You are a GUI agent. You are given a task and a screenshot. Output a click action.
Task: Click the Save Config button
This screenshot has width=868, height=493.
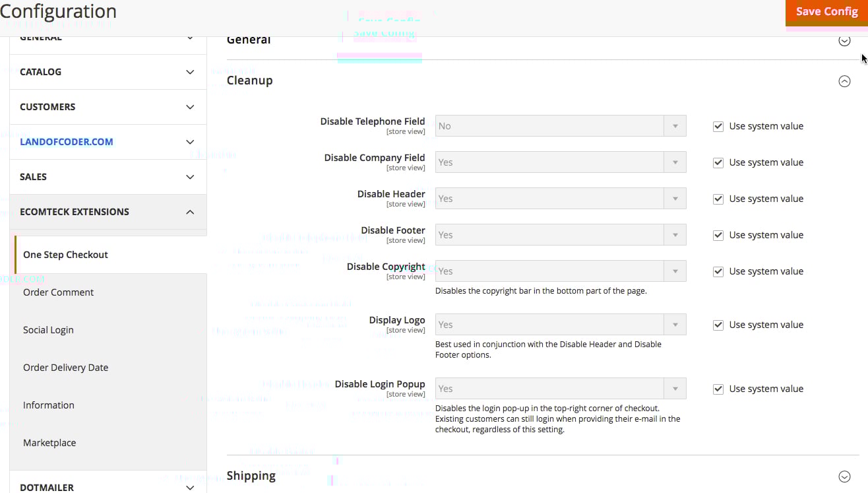(826, 13)
